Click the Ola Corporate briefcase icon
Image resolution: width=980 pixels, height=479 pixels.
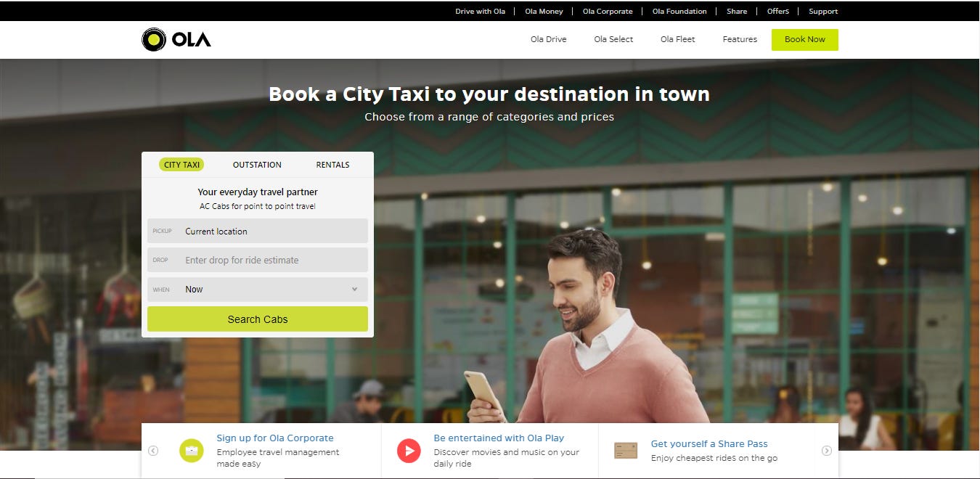coord(192,451)
